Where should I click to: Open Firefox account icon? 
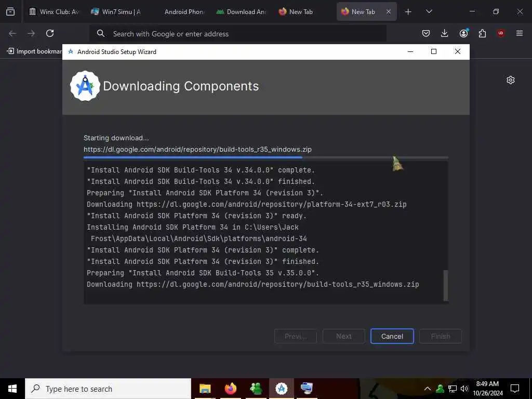[463, 33]
